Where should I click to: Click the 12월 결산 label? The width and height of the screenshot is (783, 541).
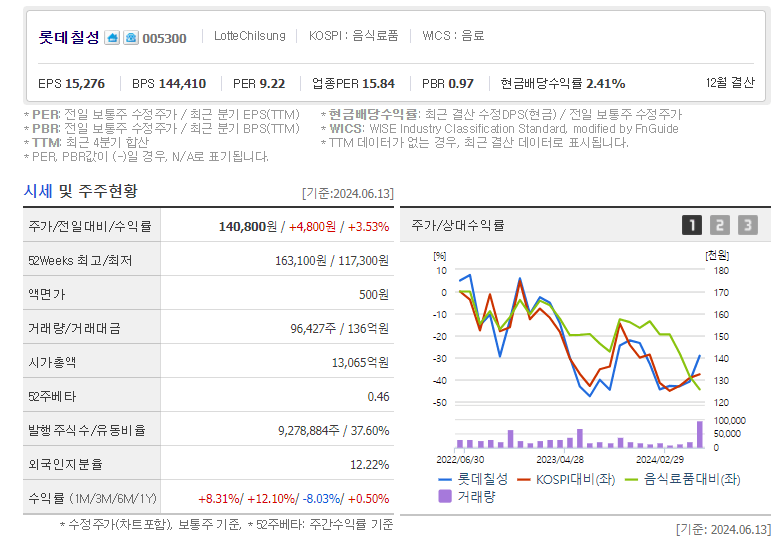click(730, 82)
